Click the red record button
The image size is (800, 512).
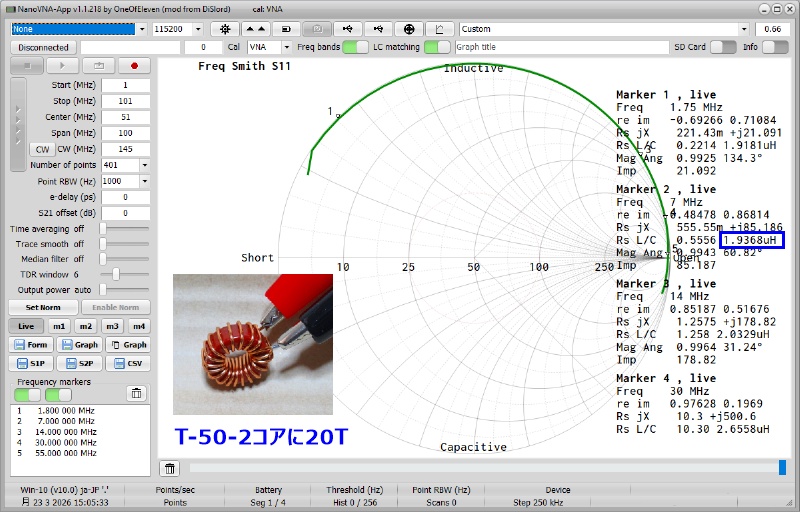(x=134, y=66)
